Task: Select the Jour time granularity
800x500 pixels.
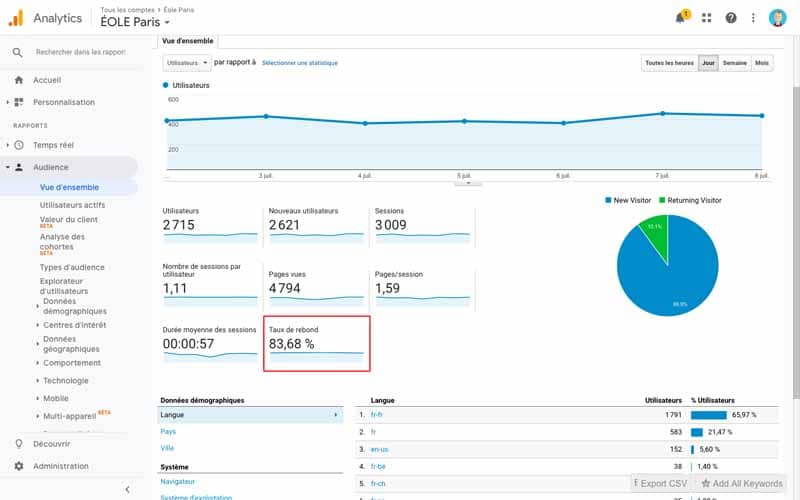Action: (708, 63)
